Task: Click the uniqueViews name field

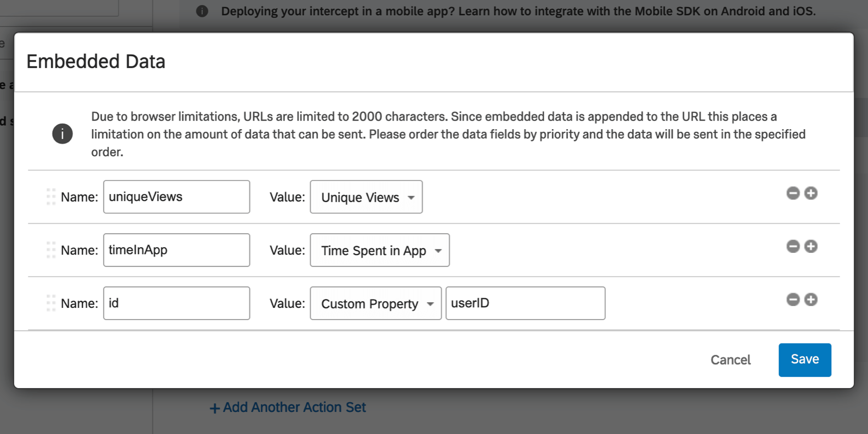Action: click(x=176, y=197)
